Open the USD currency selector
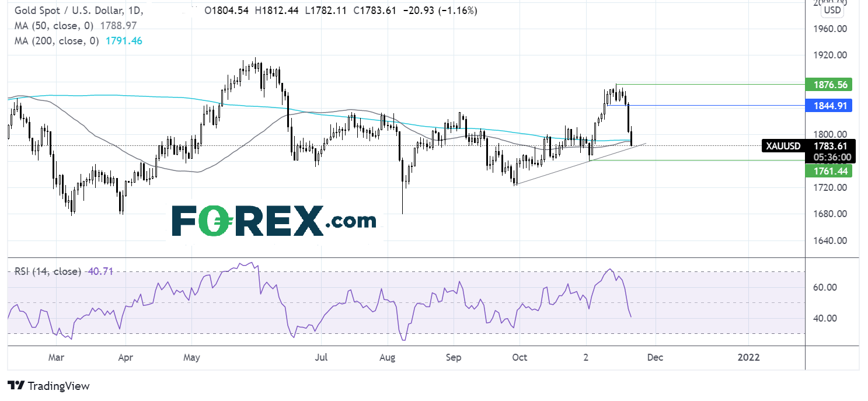 click(x=831, y=11)
